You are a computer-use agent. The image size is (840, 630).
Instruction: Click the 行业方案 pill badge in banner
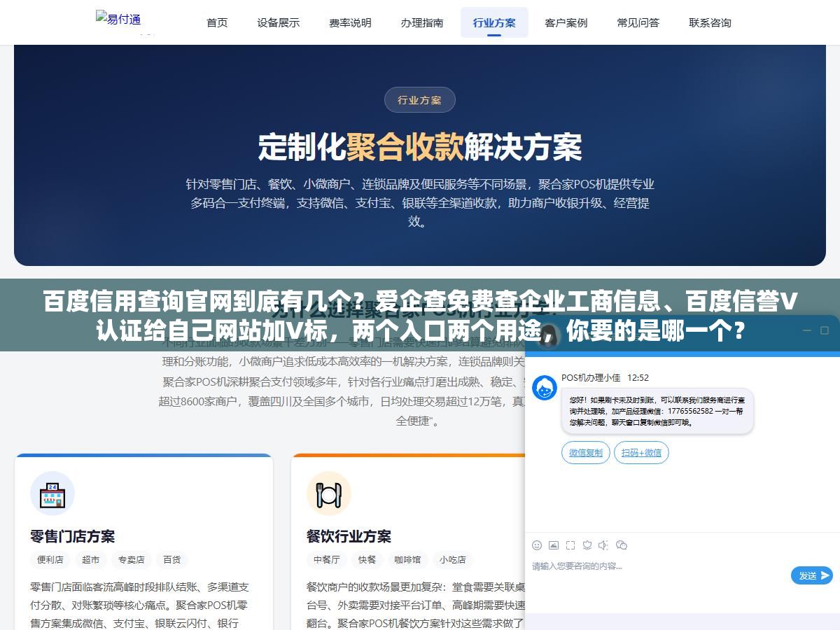coord(420,100)
